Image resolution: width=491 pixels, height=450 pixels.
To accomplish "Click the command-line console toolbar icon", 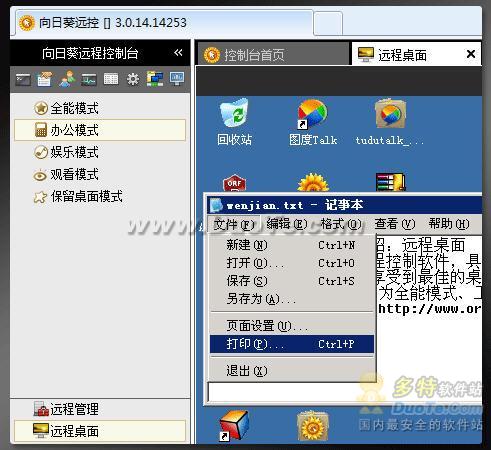I will (23, 80).
